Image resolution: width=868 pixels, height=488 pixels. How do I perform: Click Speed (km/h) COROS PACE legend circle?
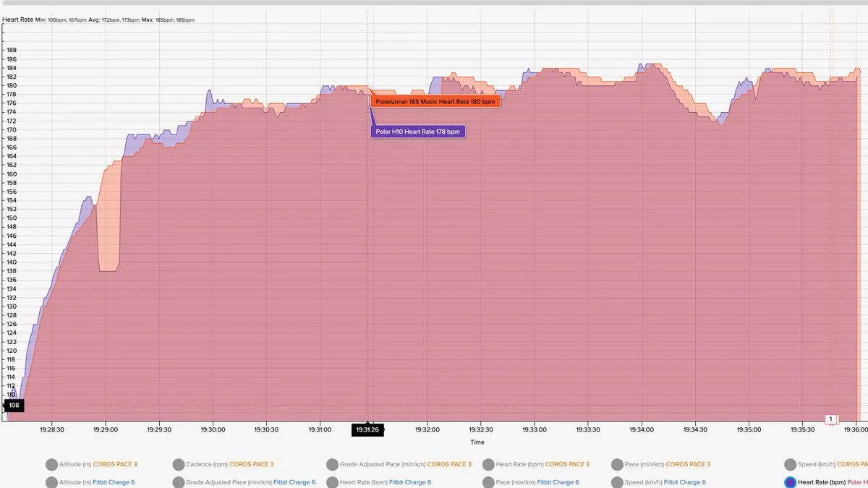click(x=790, y=465)
